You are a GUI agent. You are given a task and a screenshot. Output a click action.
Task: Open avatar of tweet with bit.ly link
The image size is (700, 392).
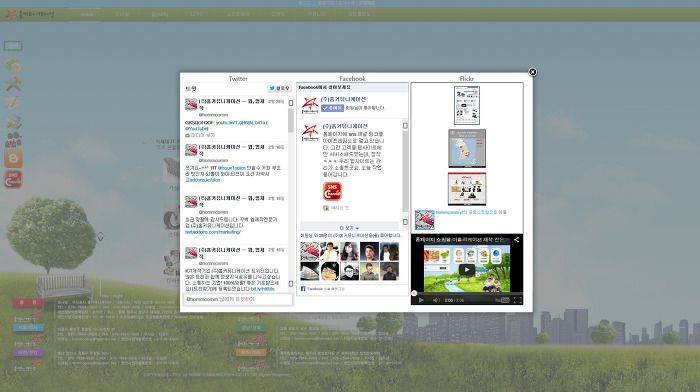pyautogui.click(x=191, y=253)
